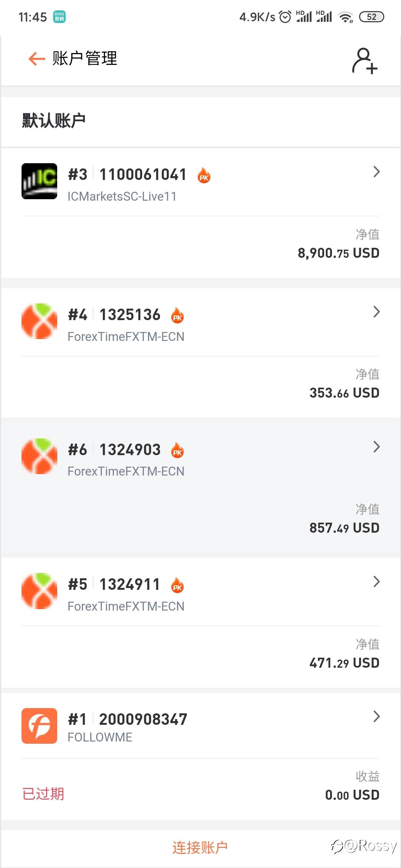Tap PK flame badge beside account 1325136
Image resolution: width=401 pixels, height=868 pixels.
click(177, 315)
